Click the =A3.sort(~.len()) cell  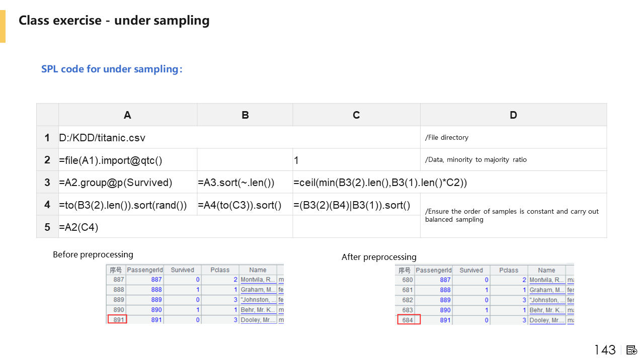pos(236,183)
